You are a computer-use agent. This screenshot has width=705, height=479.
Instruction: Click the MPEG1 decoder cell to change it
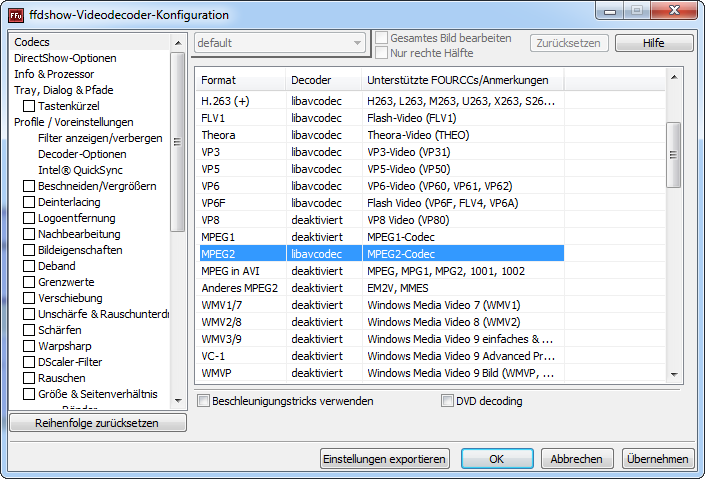coord(316,237)
